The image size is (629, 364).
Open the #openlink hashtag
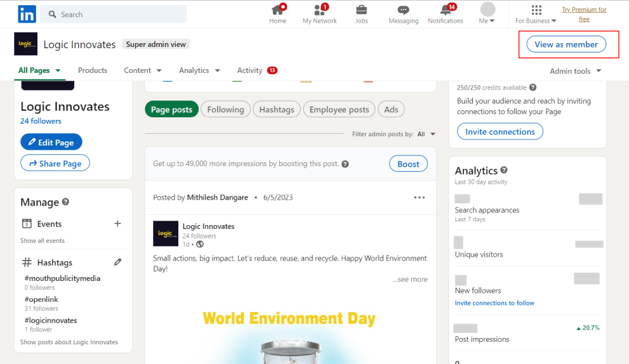[41, 299]
